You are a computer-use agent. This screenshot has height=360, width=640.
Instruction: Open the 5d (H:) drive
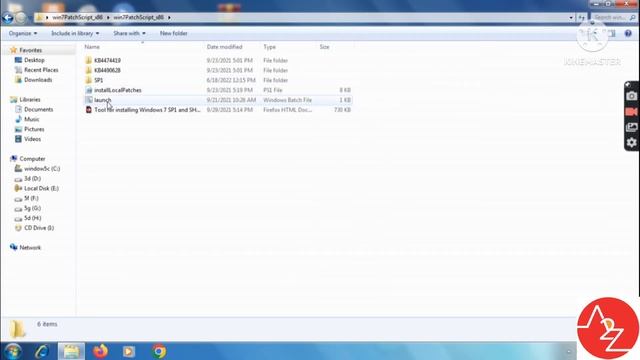[32, 218]
